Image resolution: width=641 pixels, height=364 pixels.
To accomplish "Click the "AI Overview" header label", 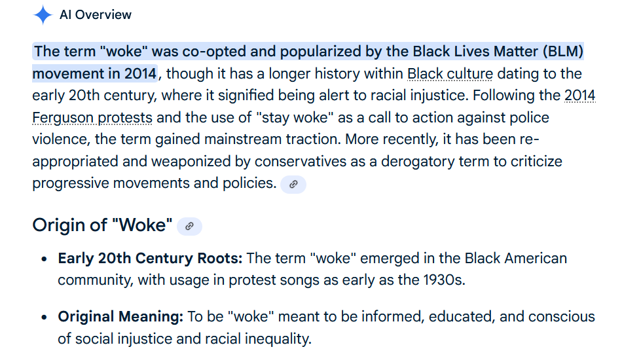I will click(x=96, y=15).
